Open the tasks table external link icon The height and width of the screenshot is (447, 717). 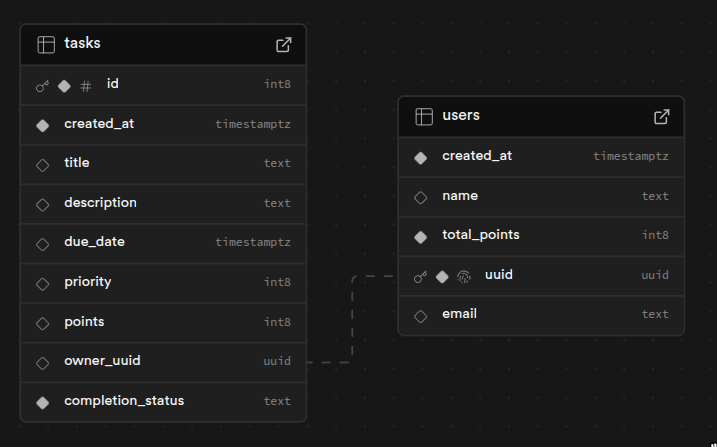tap(284, 44)
